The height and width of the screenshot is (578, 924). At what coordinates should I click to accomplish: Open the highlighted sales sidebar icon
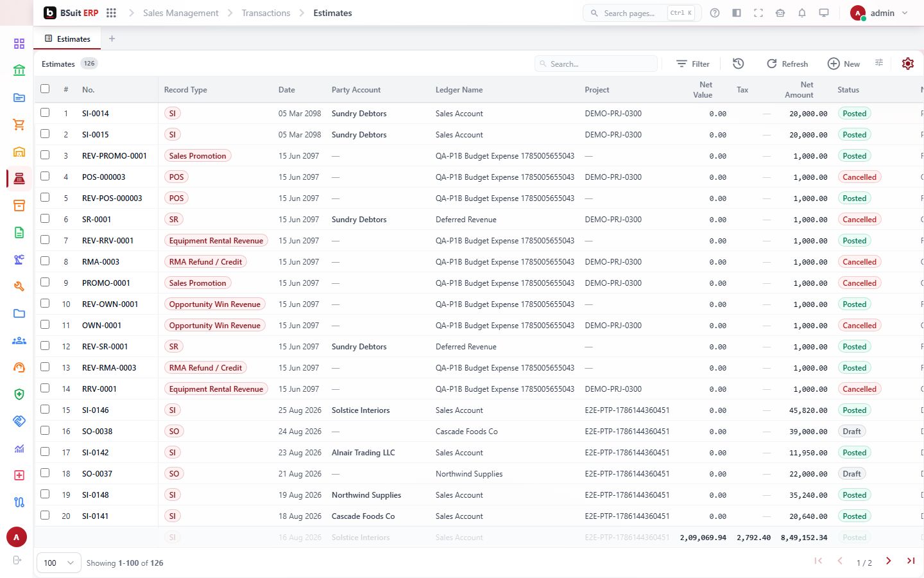click(19, 179)
